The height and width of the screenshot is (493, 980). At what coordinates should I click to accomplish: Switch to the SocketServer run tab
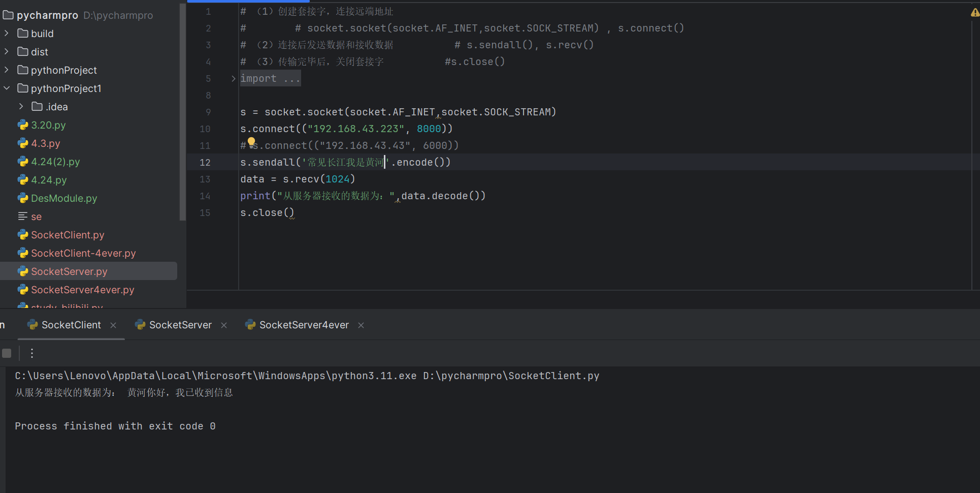click(x=180, y=325)
